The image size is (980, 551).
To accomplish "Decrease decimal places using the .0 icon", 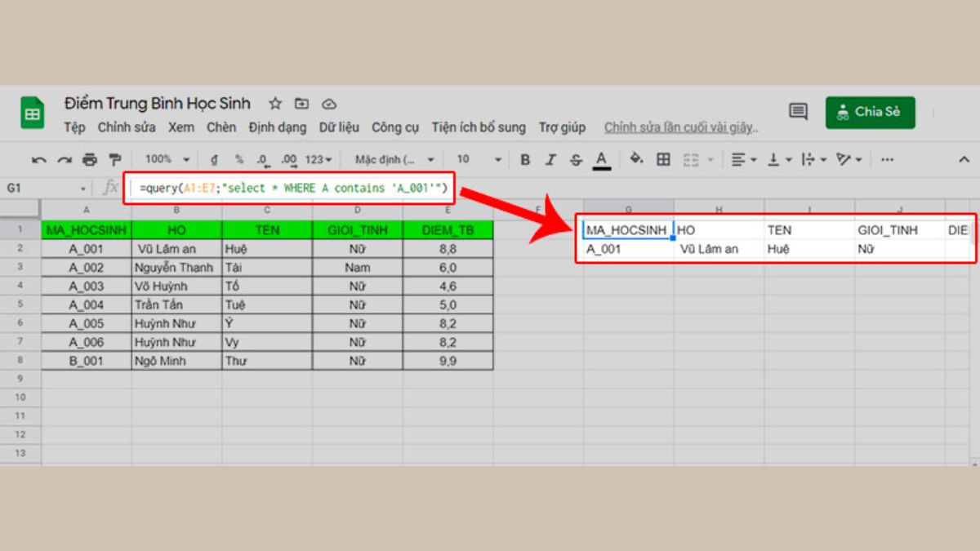I will [261, 159].
